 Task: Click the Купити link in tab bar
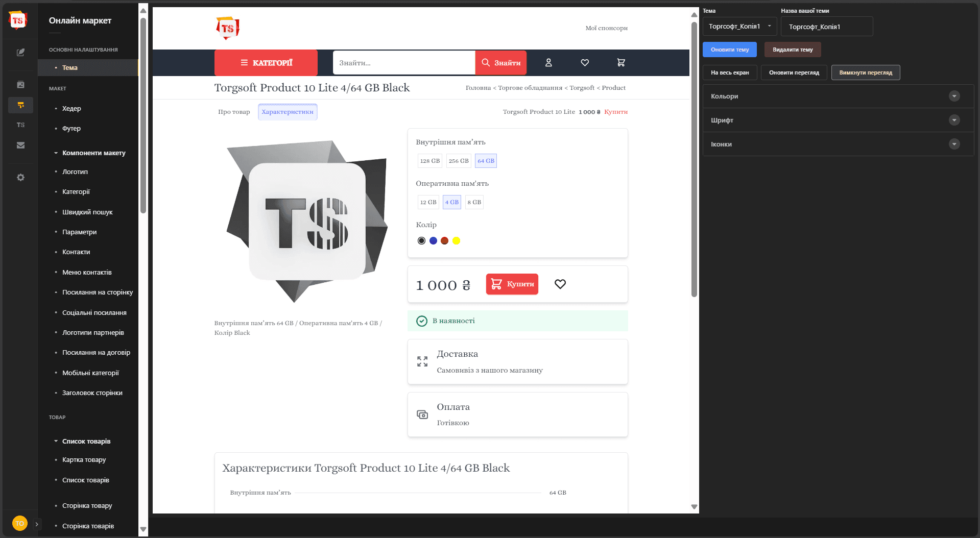pyautogui.click(x=616, y=112)
